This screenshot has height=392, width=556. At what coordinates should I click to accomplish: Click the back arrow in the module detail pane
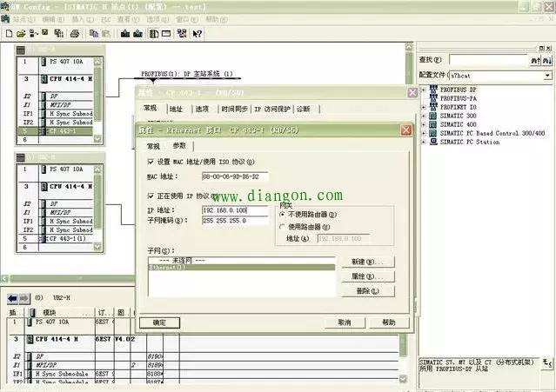12,298
